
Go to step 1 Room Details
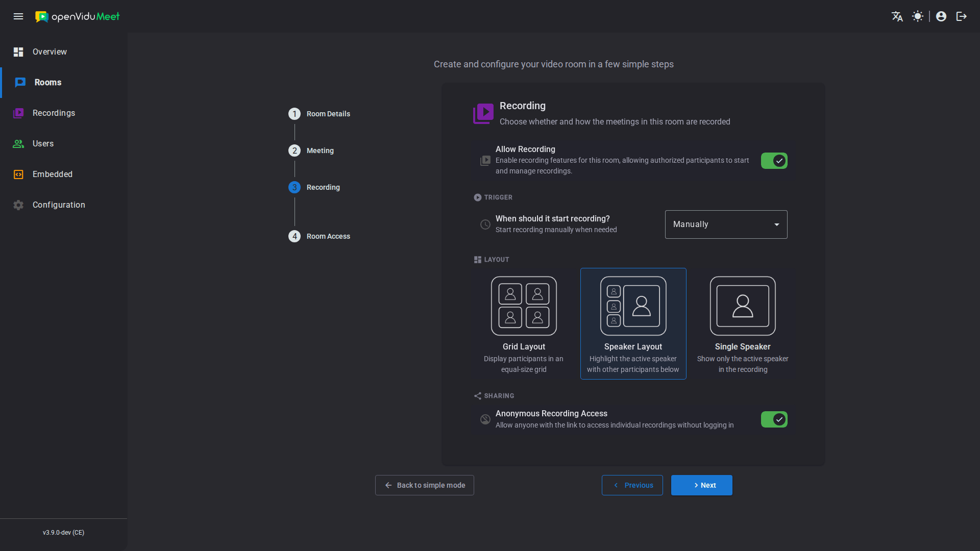(320, 114)
